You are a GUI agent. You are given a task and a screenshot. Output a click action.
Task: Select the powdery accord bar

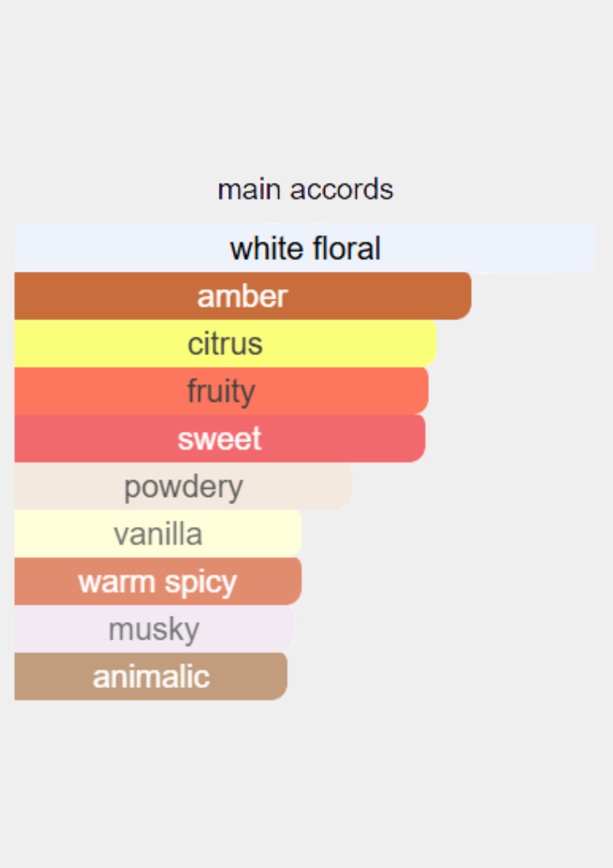coord(183,486)
